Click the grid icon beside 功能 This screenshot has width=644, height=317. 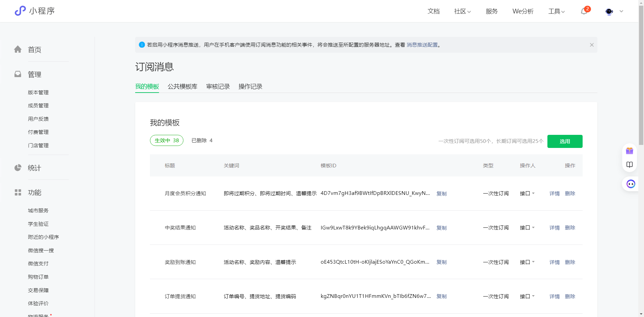18,193
